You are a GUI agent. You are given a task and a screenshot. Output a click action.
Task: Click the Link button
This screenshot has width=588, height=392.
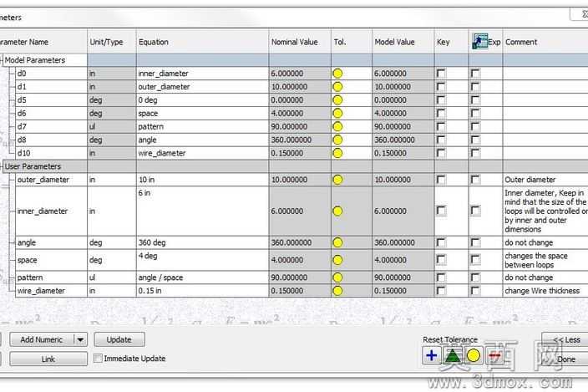click(48, 359)
